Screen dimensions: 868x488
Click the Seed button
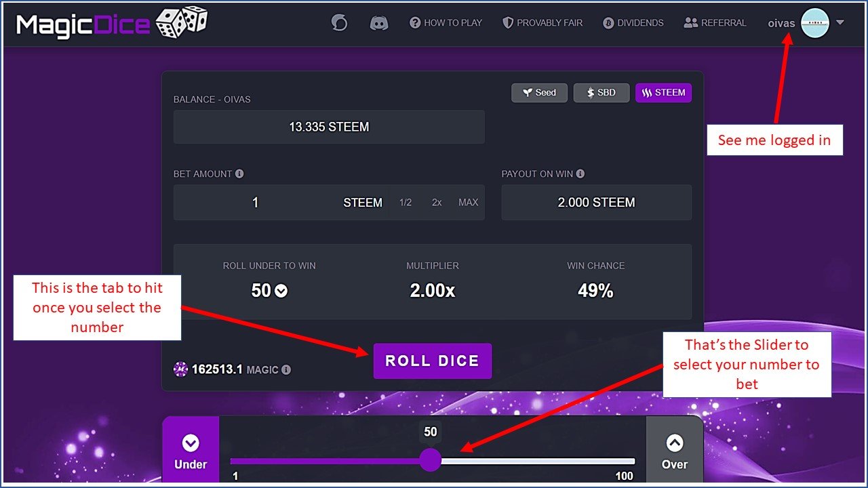pyautogui.click(x=539, y=93)
